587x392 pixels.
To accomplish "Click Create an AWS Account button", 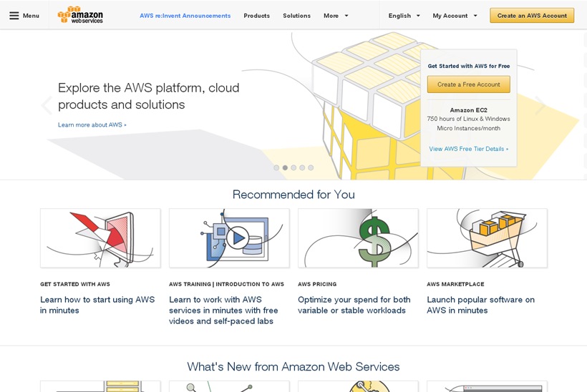I will (x=532, y=15).
